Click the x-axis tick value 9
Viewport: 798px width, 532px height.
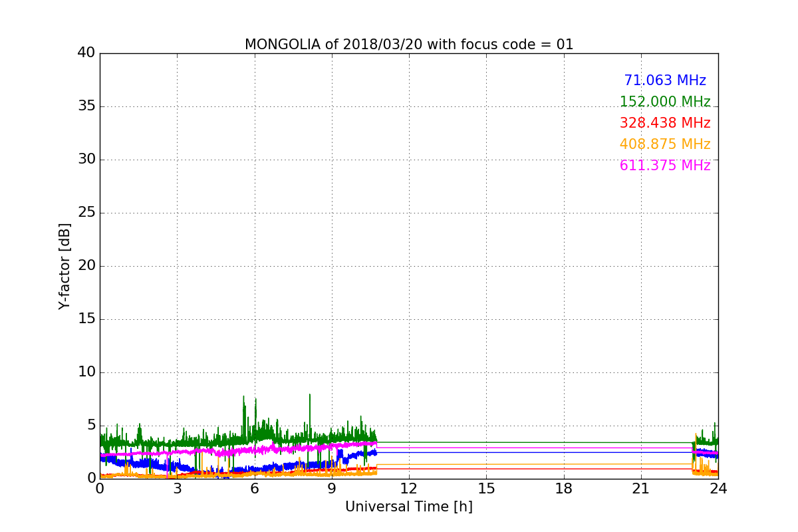point(332,488)
